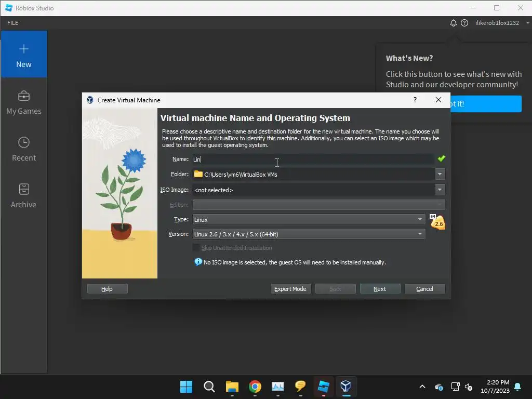Cancel the Create Virtual Machine dialog
This screenshot has height=399, width=532.
[x=425, y=289]
